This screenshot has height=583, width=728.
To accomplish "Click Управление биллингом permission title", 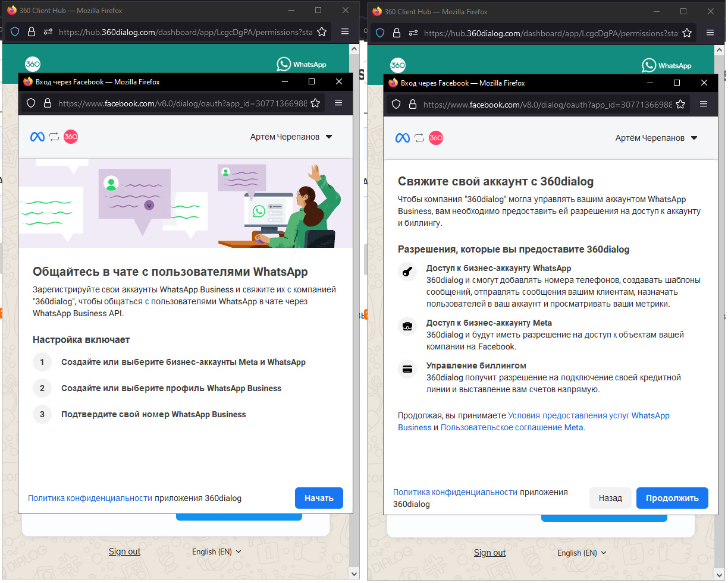I will (476, 365).
